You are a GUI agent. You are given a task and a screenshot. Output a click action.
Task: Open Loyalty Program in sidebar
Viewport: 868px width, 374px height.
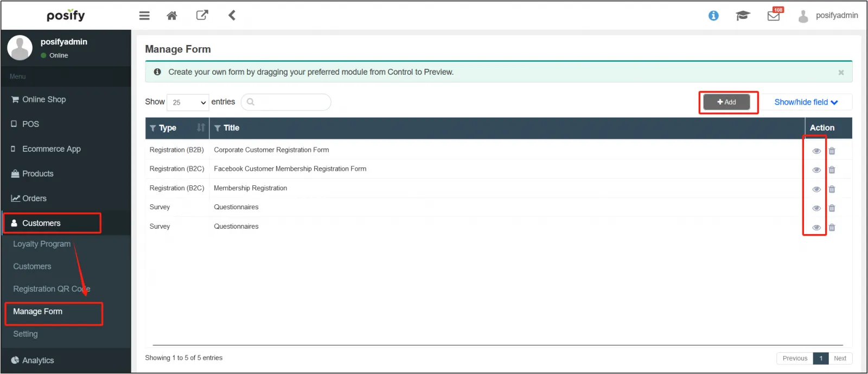42,244
